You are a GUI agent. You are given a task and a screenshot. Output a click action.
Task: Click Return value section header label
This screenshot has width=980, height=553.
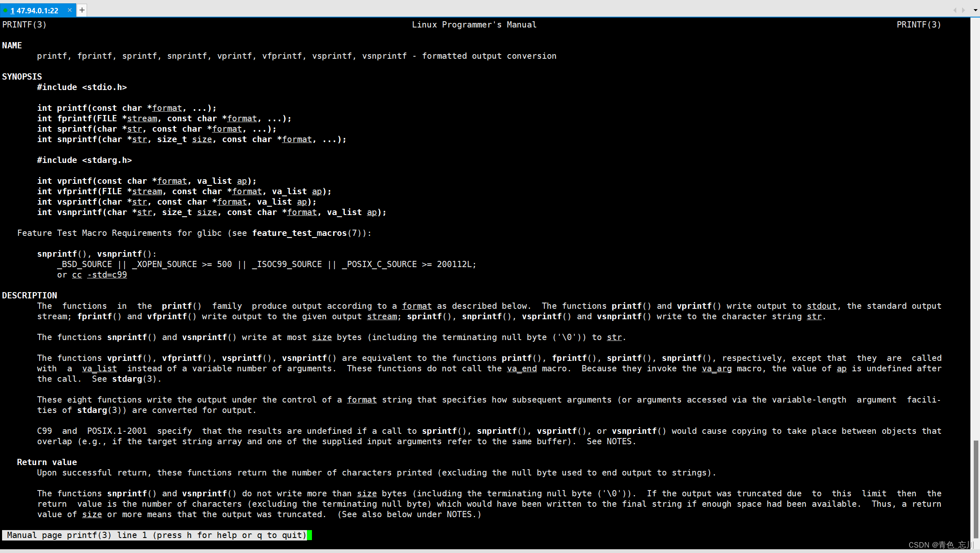(x=47, y=462)
